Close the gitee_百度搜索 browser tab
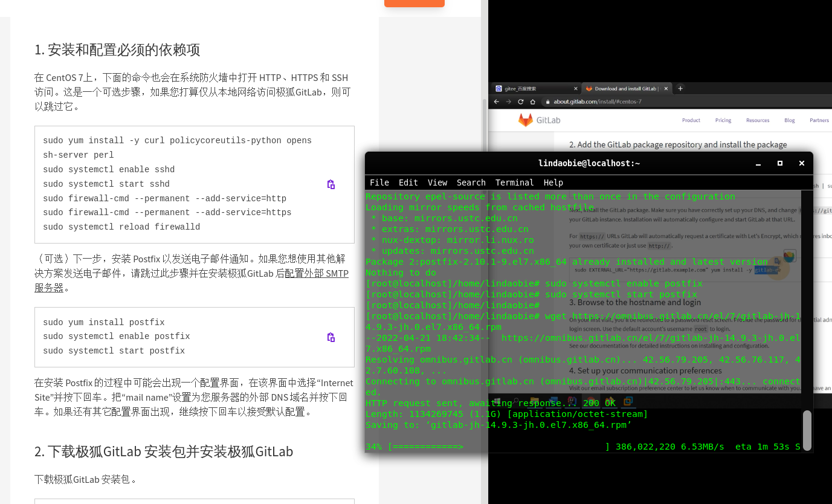This screenshot has width=832, height=504. click(x=575, y=88)
